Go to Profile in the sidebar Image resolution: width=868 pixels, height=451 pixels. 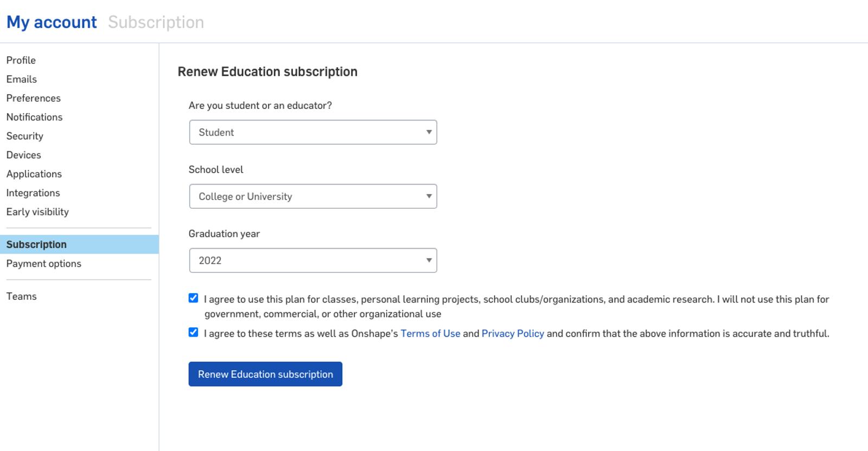[21, 60]
